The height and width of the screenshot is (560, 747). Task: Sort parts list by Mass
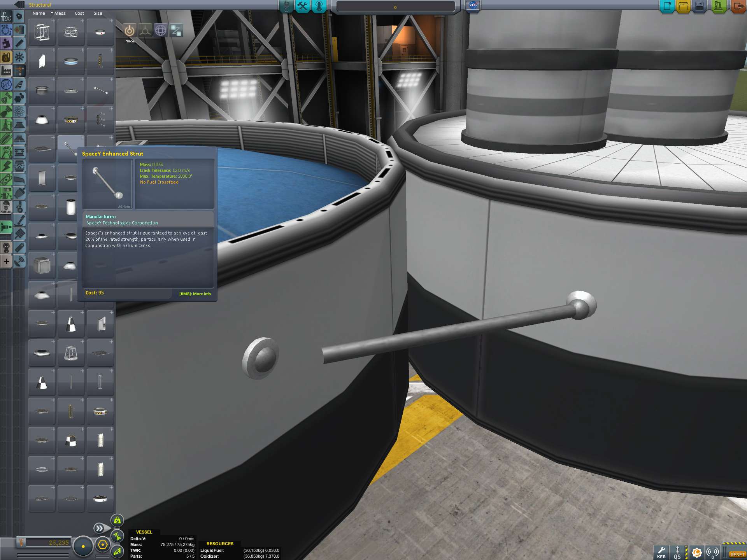coord(60,13)
